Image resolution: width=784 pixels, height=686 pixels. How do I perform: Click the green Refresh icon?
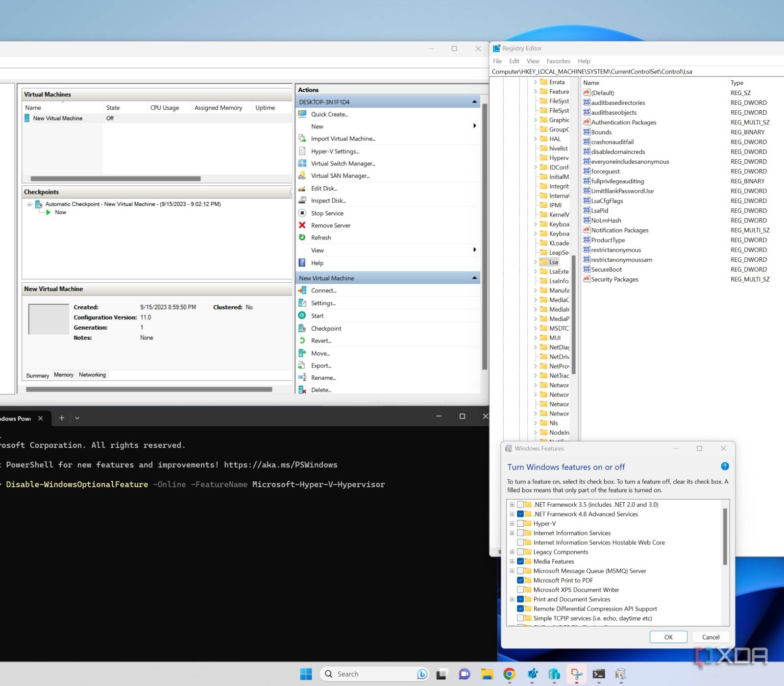click(x=302, y=237)
